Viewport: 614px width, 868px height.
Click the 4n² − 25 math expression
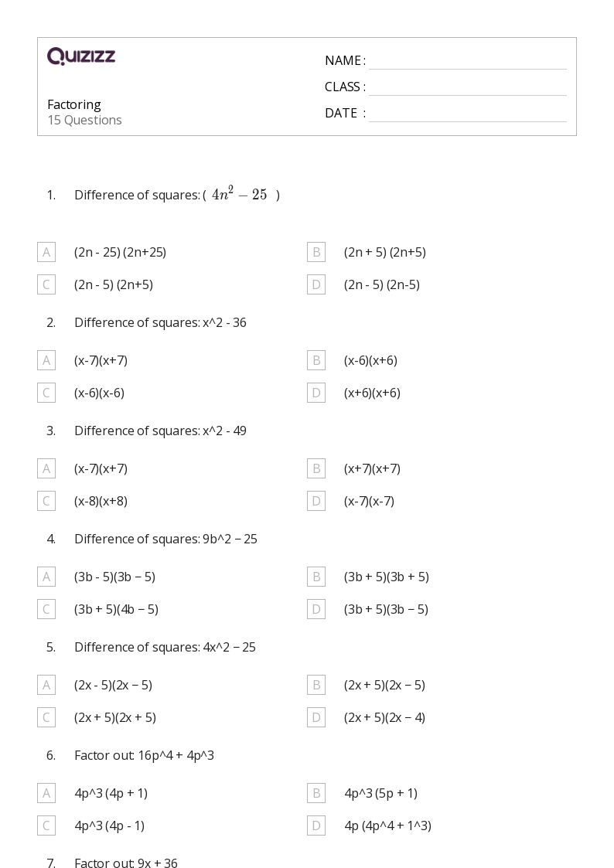pyautogui.click(x=239, y=194)
